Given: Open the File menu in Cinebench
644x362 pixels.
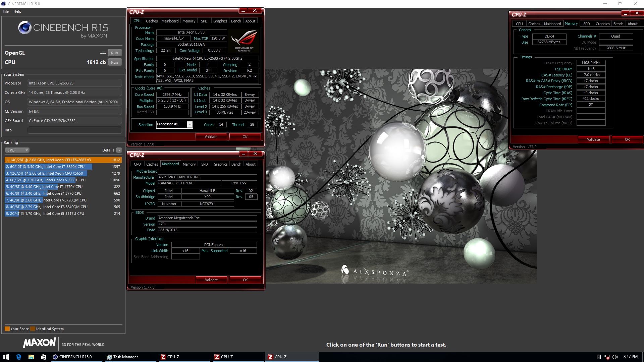Looking at the screenshot, I should click(6, 11).
